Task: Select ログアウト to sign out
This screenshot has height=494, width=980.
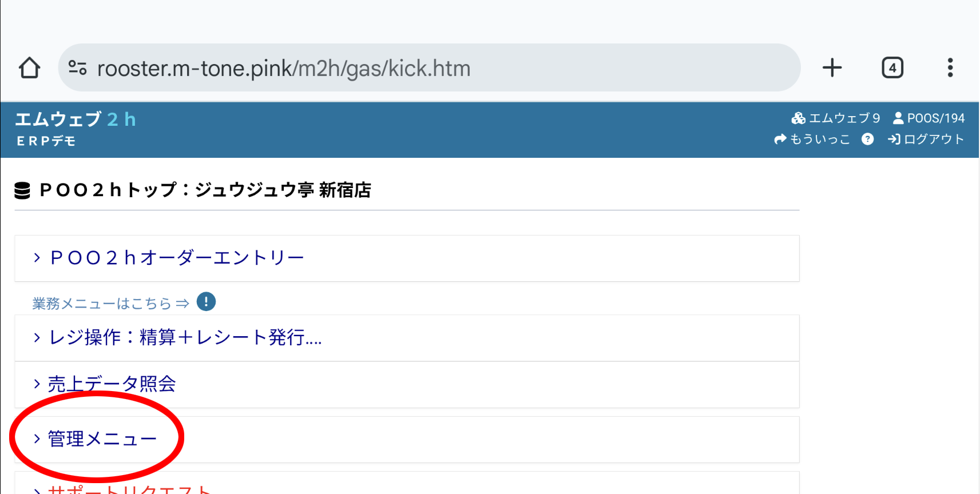Action: [x=933, y=139]
